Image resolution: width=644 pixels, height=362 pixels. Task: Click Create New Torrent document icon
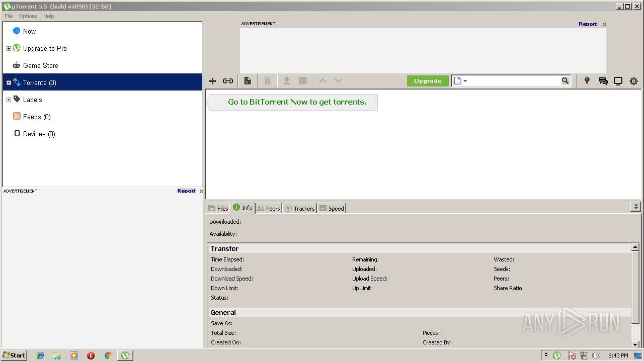248,81
